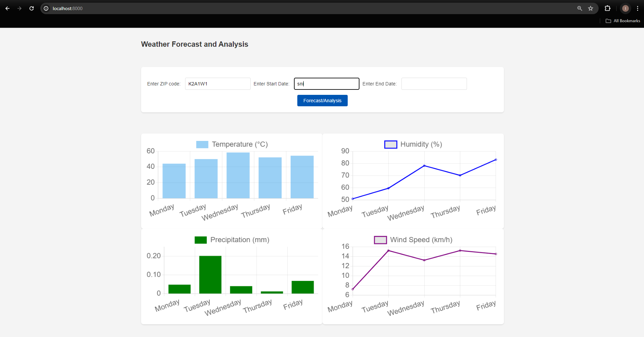Click Monday's temperature bar
644x337 pixels.
pos(174,181)
